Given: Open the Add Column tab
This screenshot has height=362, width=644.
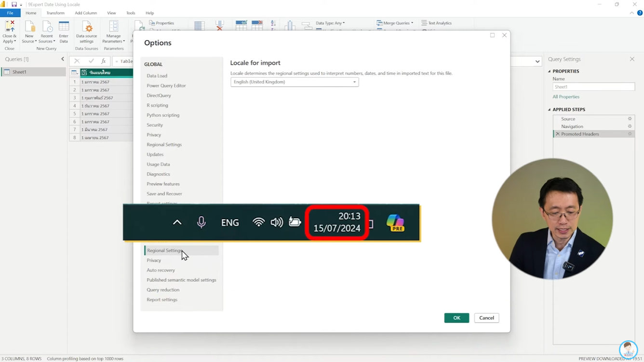Looking at the screenshot, I should click(x=86, y=13).
